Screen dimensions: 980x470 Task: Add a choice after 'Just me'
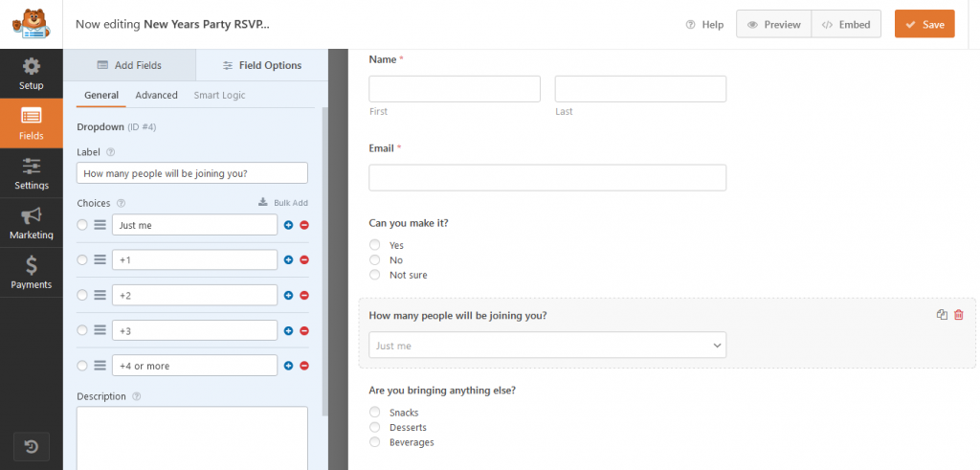pyautogui.click(x=288, y=225)
